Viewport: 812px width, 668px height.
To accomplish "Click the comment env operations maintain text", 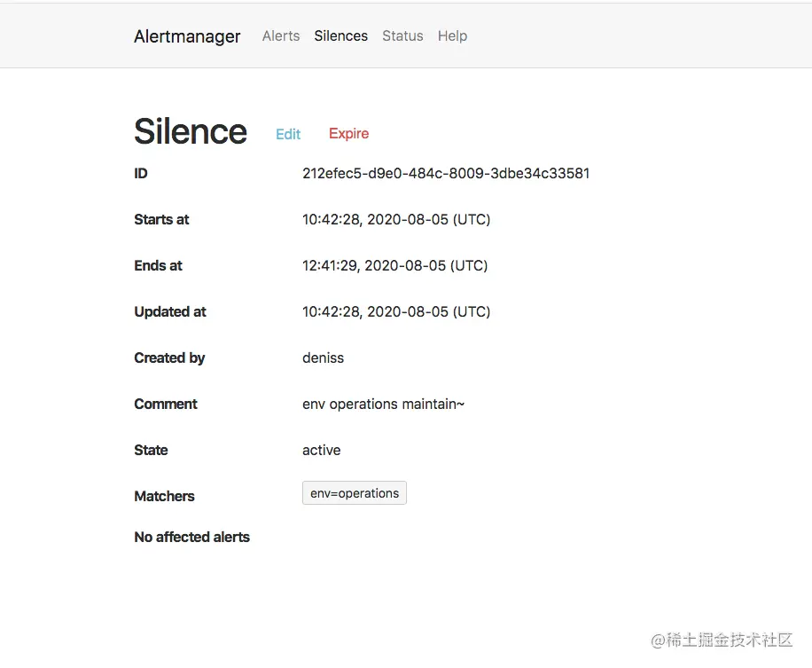I will (x=383, y=404).
